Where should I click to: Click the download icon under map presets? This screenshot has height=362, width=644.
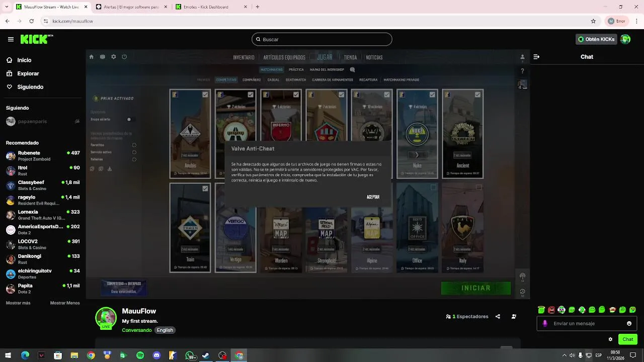pyautogui.click(x=110, y=169)
